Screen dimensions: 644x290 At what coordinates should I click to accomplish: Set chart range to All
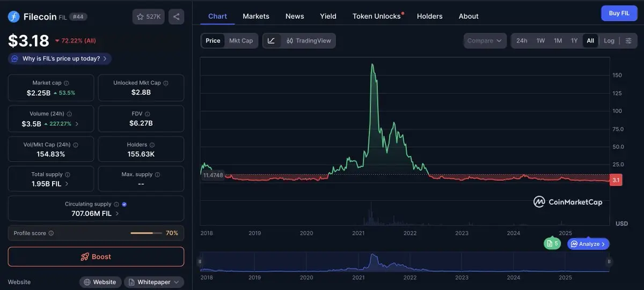(590, 41)
